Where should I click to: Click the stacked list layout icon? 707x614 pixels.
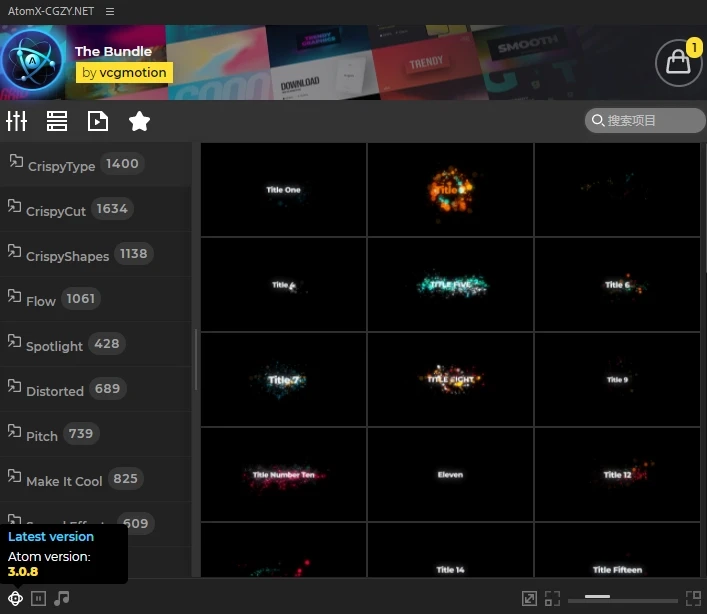point(57,121)
